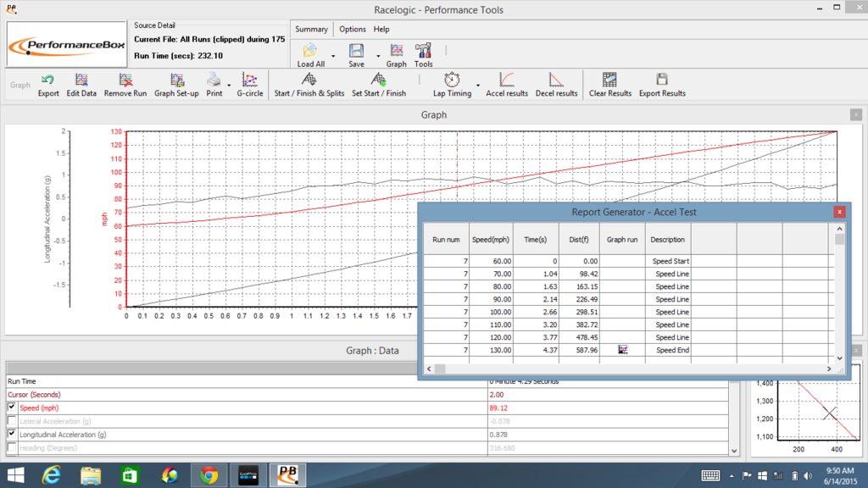Click the Dist(f) column header
Screen dimensions: 868x488
coord(578,240)
